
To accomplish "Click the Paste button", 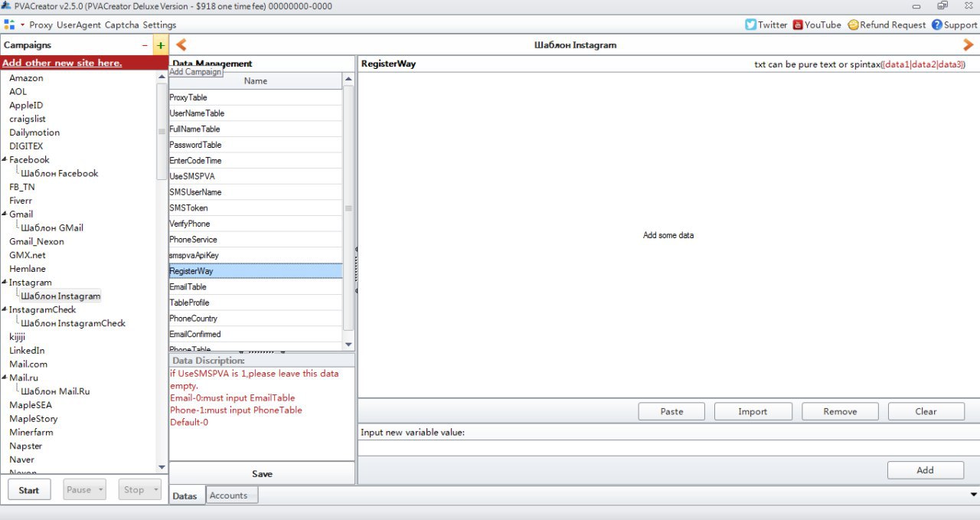I will coord(671,411).
